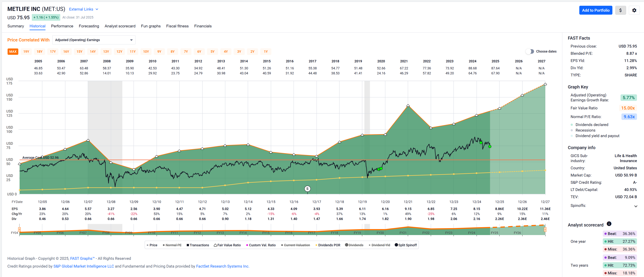Open the settings gear icon
This screenshot has width=644, height=277.
[x=634, y=10]
